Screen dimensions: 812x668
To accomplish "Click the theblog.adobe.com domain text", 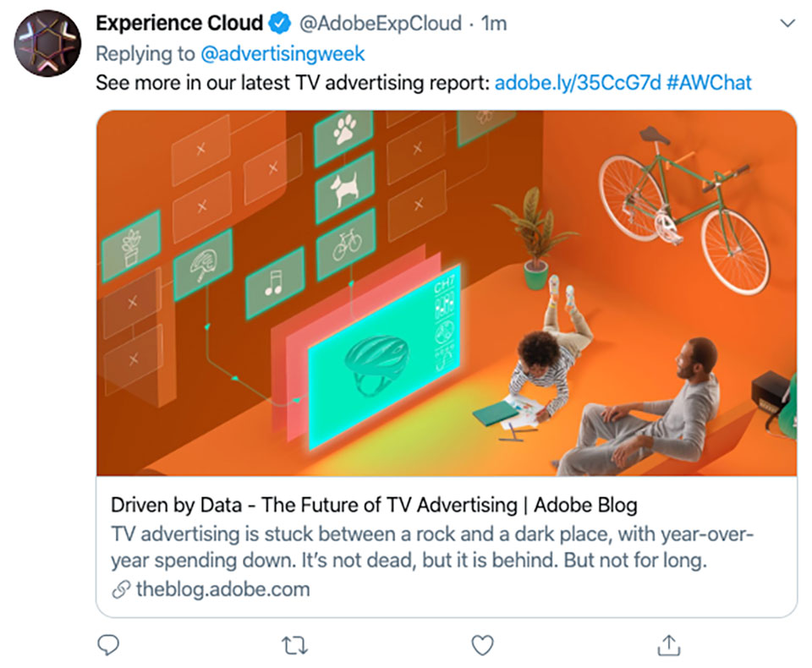I will [223, 589].
